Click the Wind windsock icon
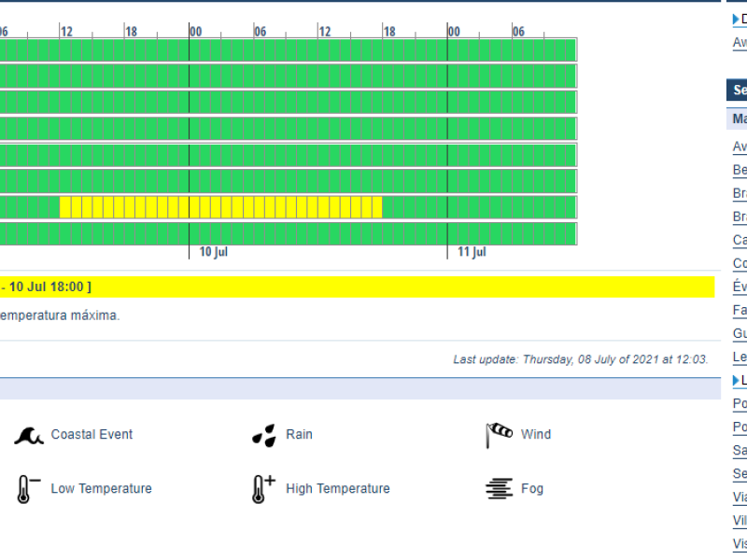The height and width of the screenshot is (560, 747). click(499, 435)
